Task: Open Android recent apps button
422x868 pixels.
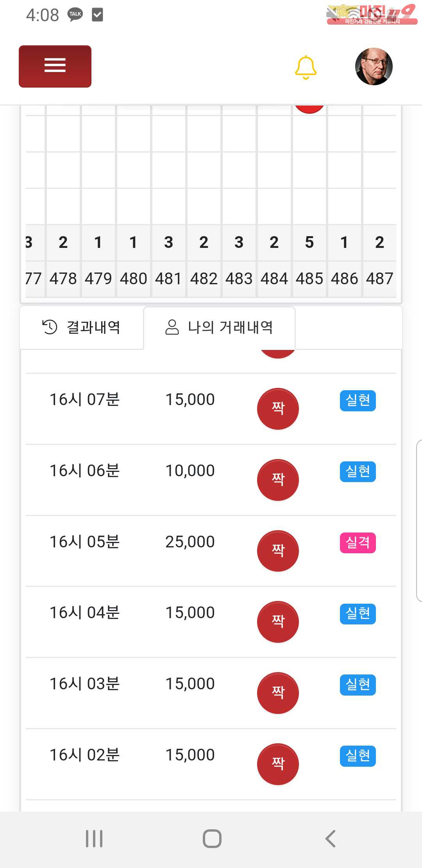Action: pos(94,839)
